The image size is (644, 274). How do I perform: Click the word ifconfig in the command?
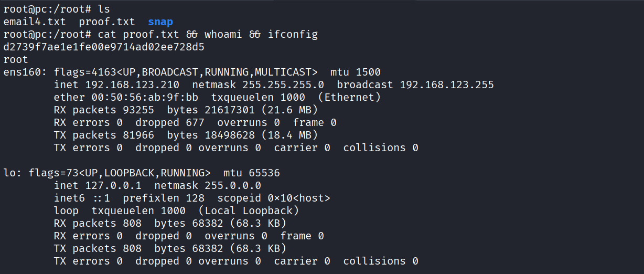click(x=293, y=35)
